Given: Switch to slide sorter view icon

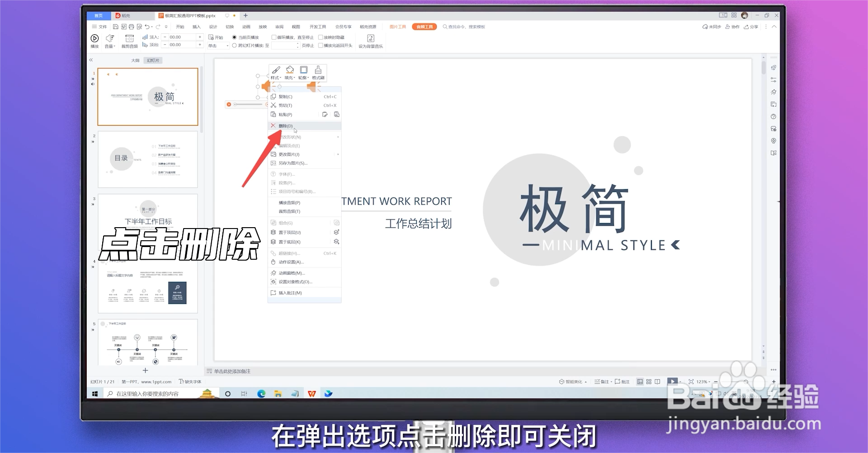Looking at the screenshot, I should (649, 382).
